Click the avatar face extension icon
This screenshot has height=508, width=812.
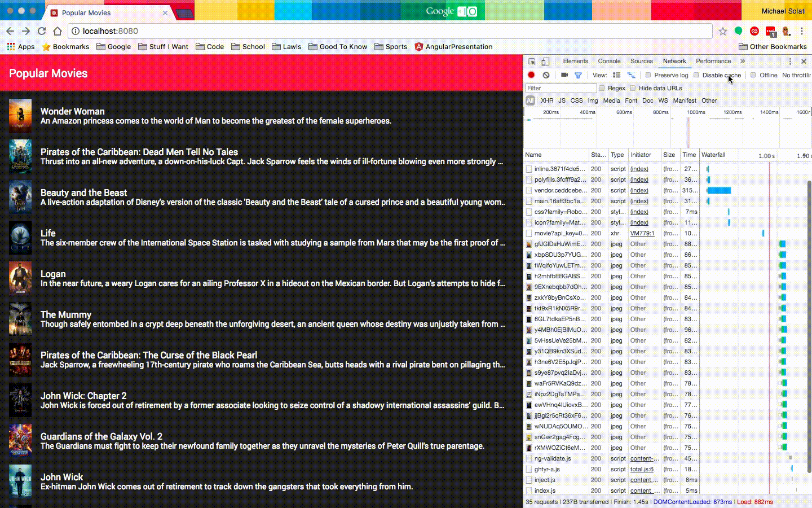click(786, 31)
